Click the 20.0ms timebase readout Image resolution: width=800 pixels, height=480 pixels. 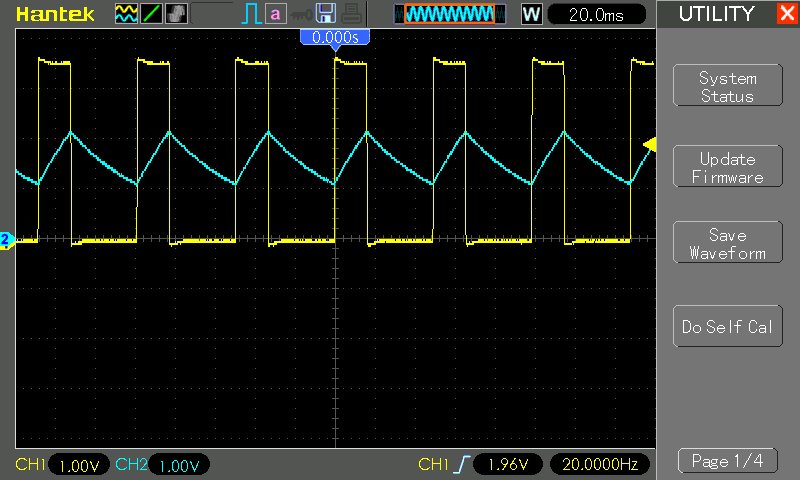596,14
